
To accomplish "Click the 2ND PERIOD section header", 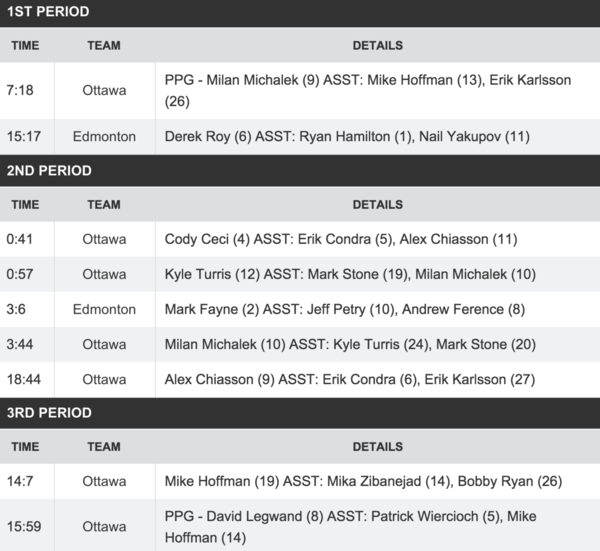I will [49, 171].
